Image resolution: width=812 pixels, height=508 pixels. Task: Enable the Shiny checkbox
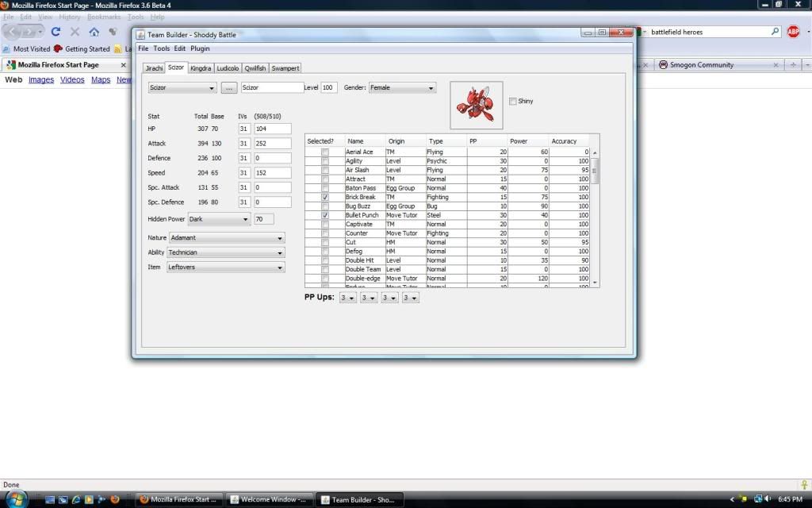(x=513, y=102)
